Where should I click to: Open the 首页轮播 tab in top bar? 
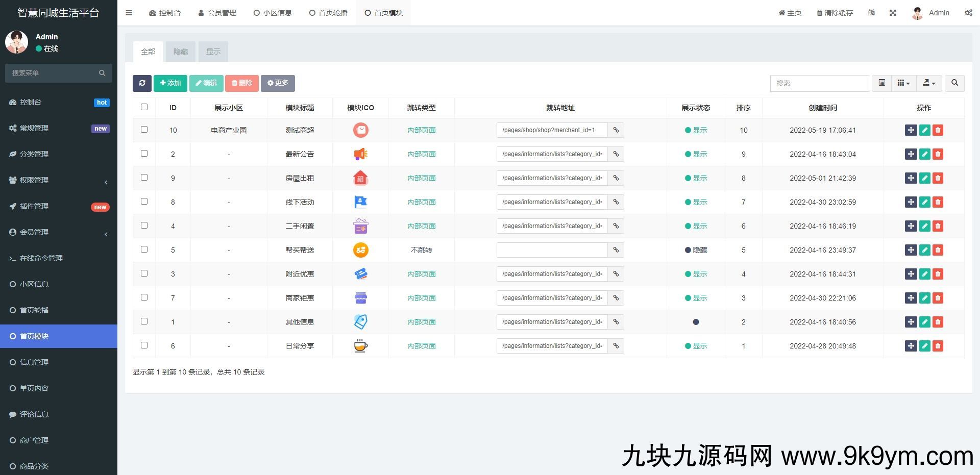pos(328,13)
